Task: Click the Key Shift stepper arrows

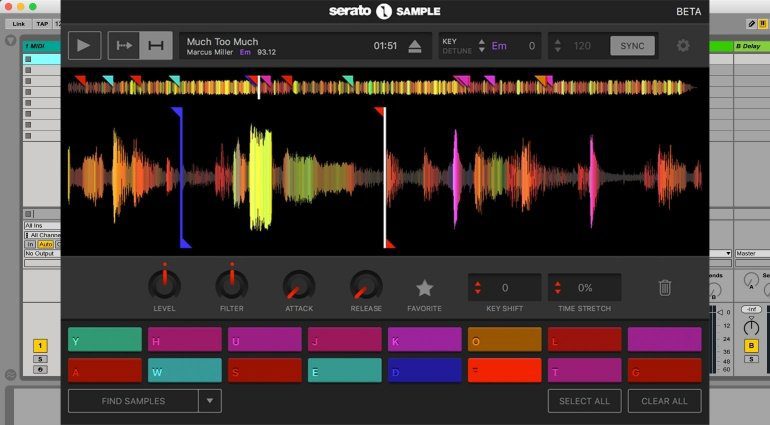Action: [478, 288]
